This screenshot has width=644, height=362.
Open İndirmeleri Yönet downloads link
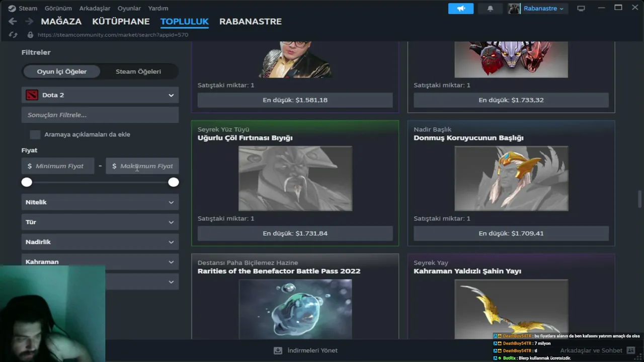pos(312,350)
